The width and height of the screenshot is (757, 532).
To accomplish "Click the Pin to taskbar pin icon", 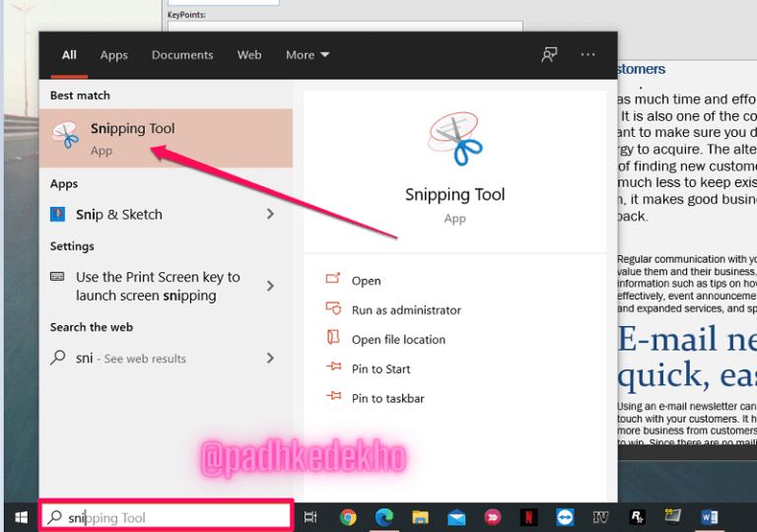I will [x=333, y=396].
